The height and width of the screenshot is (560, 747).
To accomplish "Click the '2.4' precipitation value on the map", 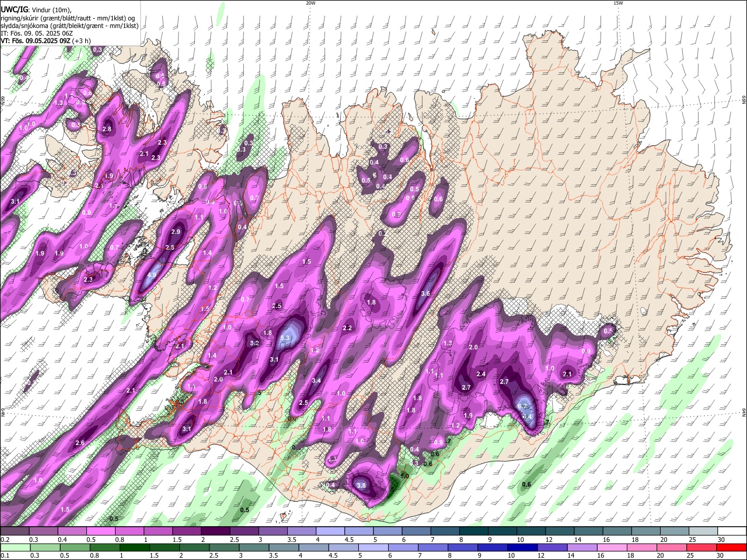I will (x=481, y=374).
